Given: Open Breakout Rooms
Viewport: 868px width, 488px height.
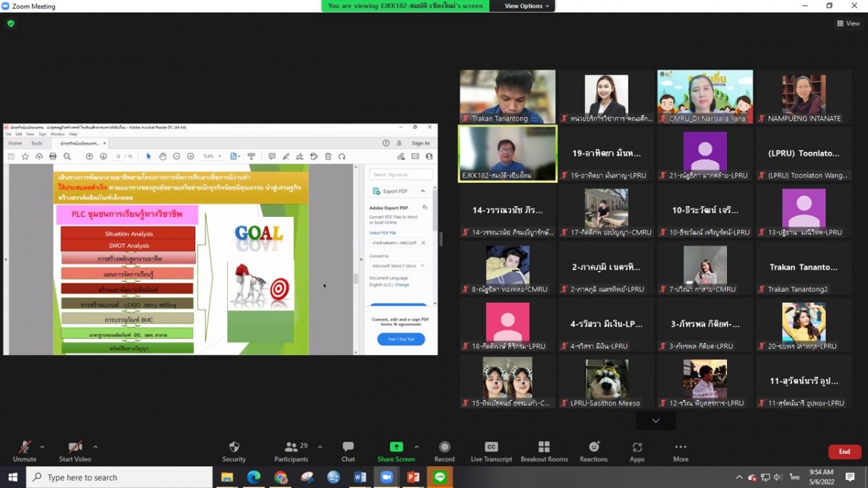Looking at the screenshot, I should pyautogui.click(x=544, y=448).
